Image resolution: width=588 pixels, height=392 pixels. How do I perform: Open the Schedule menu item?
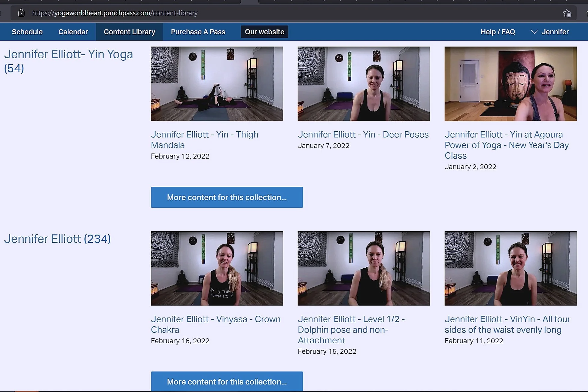pyautogui.click(x=27, y=32)
